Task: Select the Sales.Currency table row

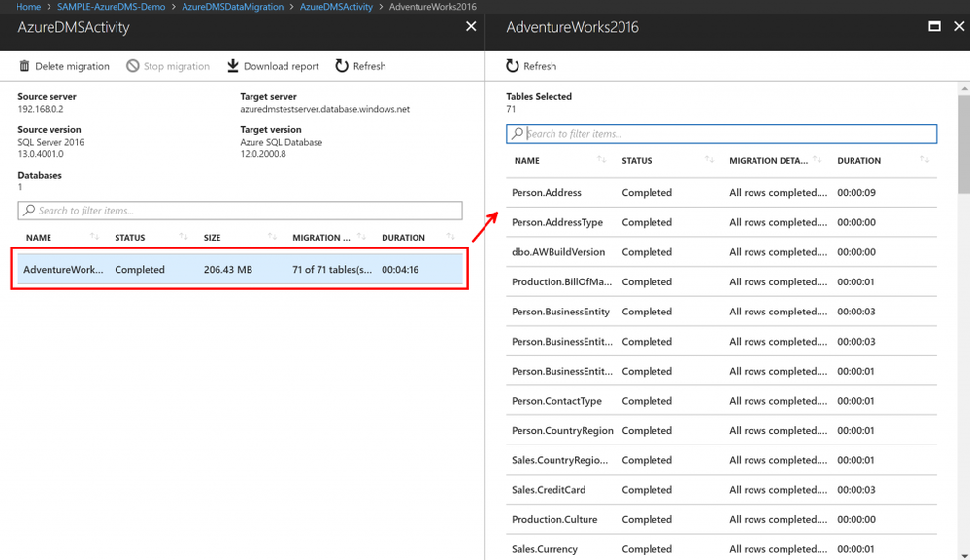Action: pos(721,547)
